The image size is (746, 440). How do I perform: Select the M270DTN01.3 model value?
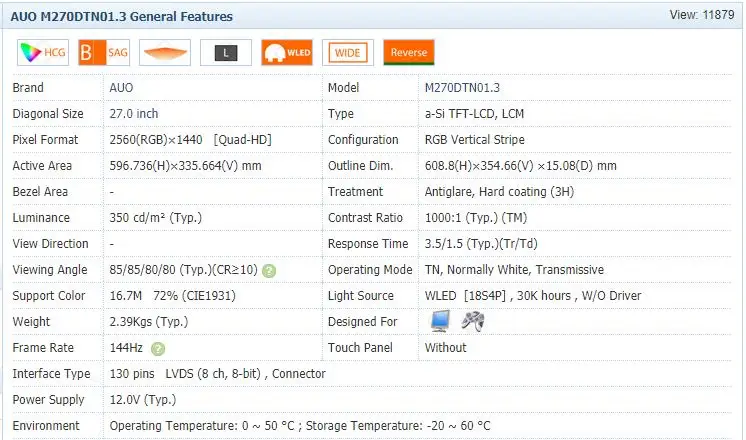coord(462,88)
